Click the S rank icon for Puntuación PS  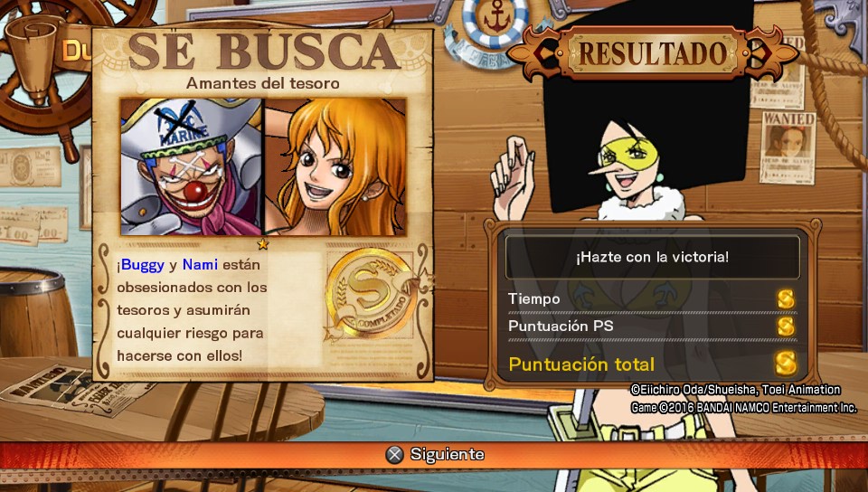click(x=786, y=326)
